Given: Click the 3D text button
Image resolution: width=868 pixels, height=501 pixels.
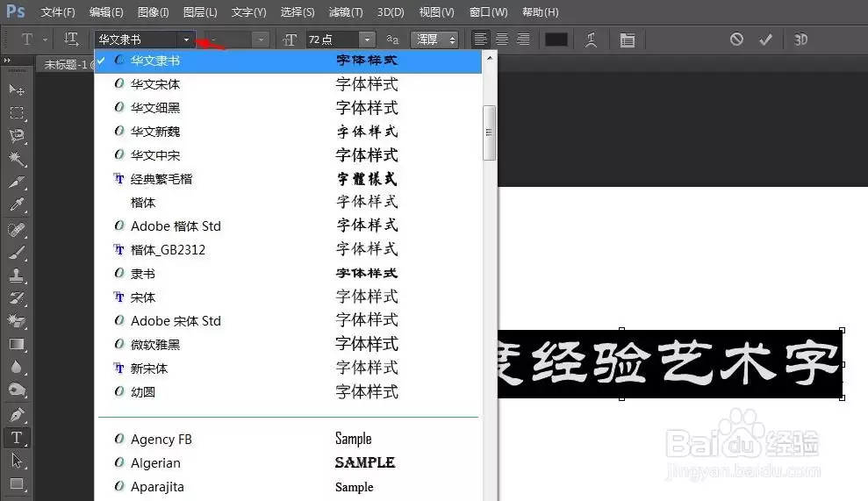Looking at the screenshot, I should pyautogui.click(x=800, y=39).
